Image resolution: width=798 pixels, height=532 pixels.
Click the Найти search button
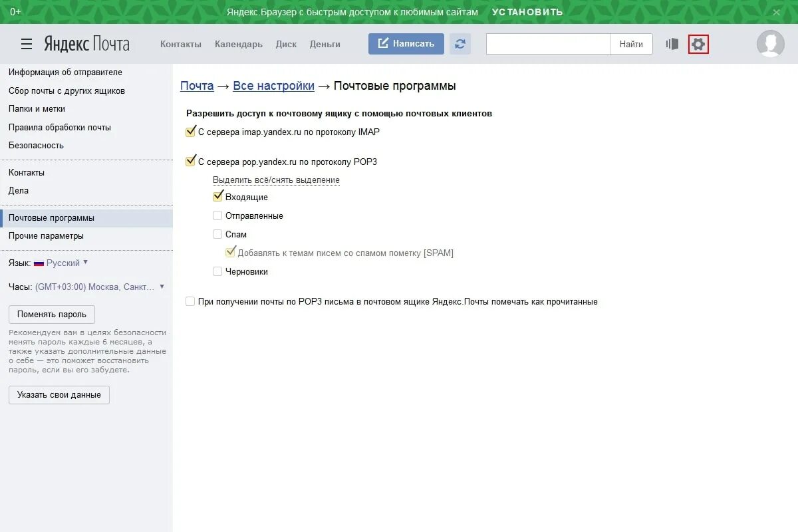(x=631, y=44)
